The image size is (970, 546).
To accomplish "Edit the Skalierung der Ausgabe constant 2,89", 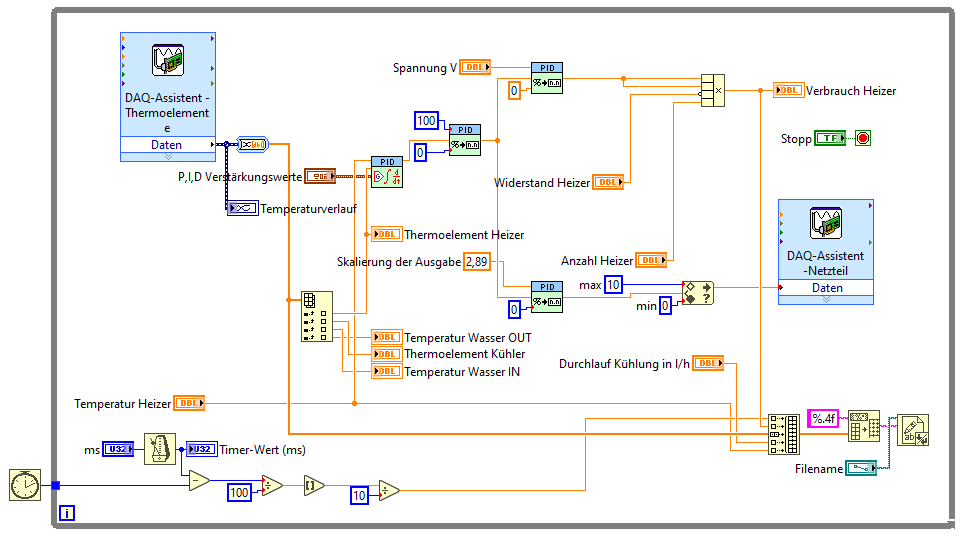I will [477, 262].
